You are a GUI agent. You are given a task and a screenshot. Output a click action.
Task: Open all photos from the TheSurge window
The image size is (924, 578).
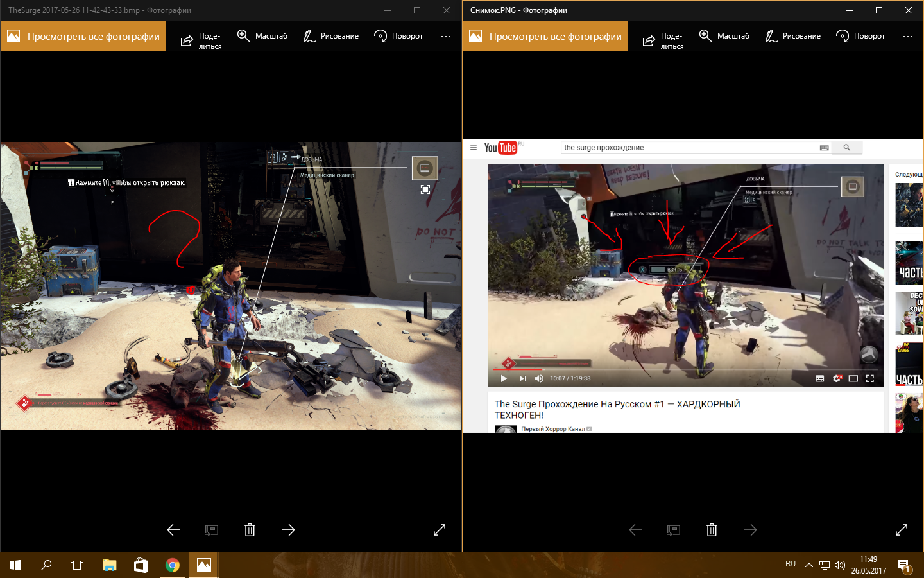coord(83,36)
